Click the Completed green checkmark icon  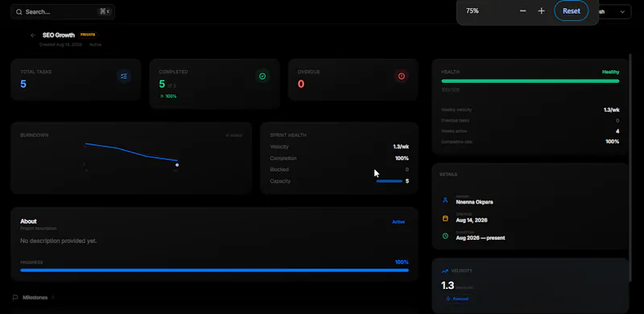262,76
